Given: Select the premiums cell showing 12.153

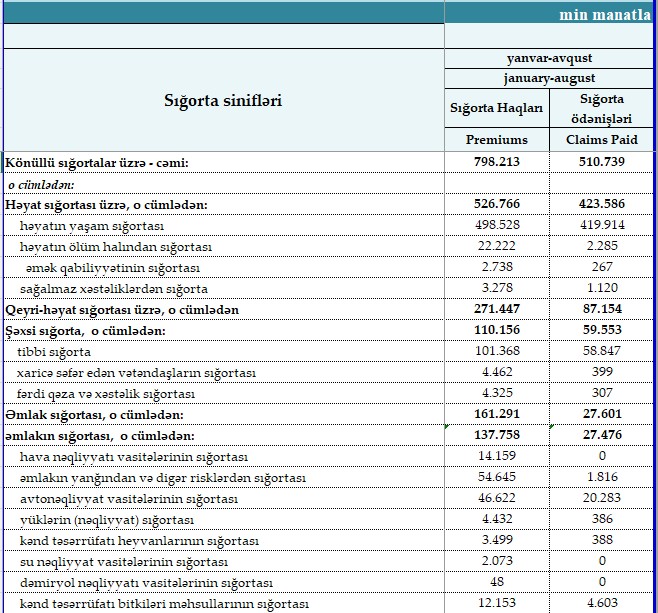Looking at the screenshot, I should pos(496,604).
